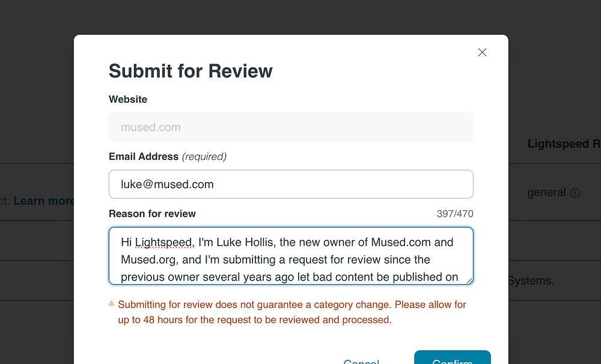601x364 pixels.
Task: Click the red review disclaimer message
Action: pos(292,312)
